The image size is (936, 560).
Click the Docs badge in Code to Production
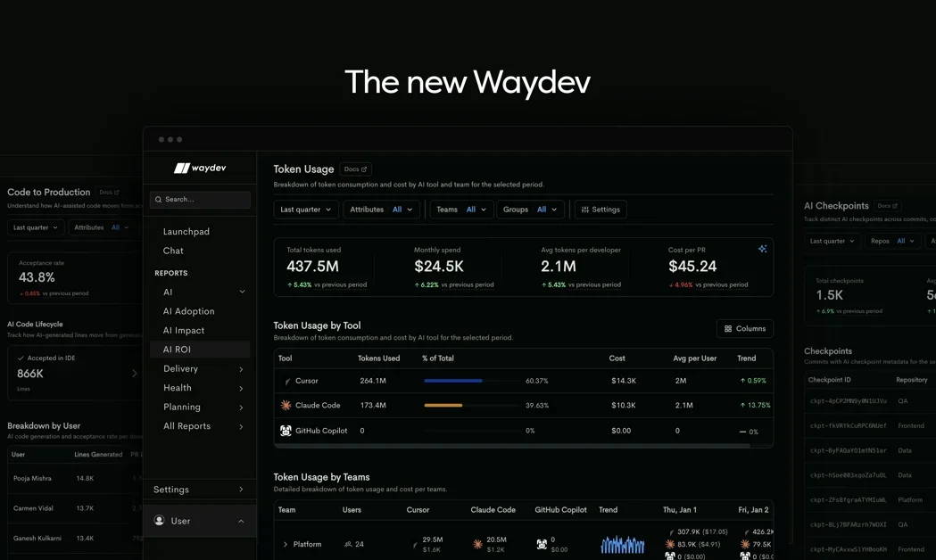(109, 192)
